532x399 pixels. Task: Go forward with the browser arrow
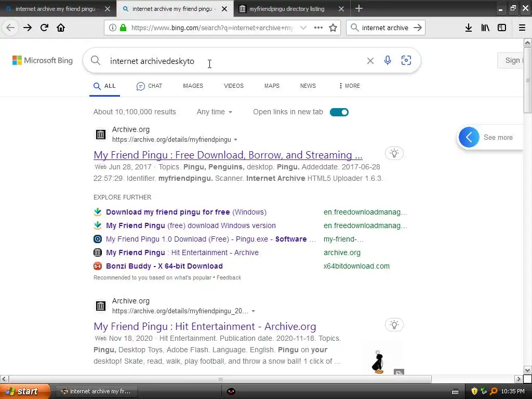28,28
